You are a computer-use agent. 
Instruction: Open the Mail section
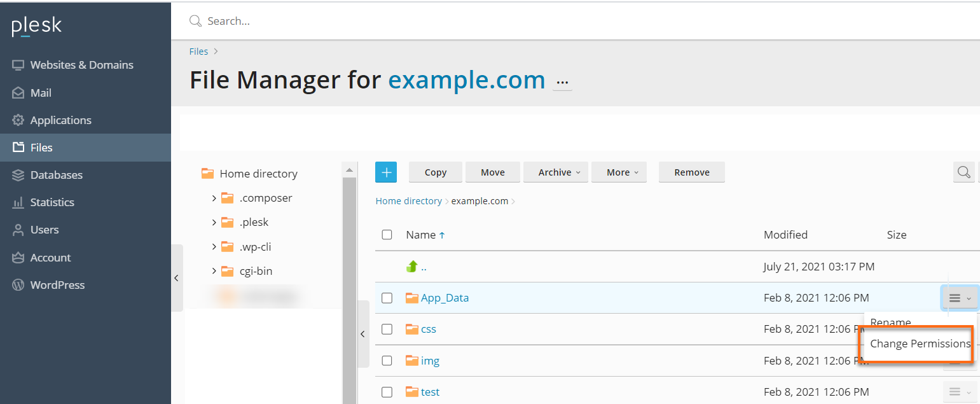coord(40,92)
